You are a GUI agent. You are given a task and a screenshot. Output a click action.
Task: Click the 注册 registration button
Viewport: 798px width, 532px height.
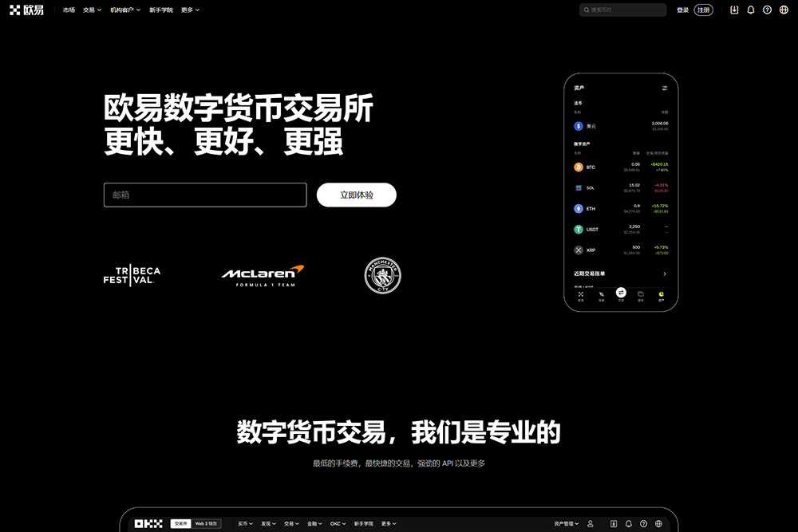tap(703, 10)
